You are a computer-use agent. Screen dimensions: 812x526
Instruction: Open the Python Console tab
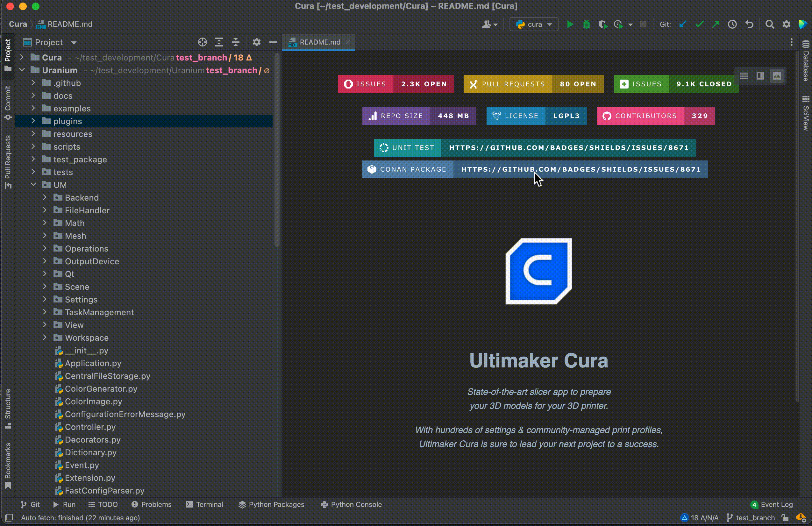[352, 504]
